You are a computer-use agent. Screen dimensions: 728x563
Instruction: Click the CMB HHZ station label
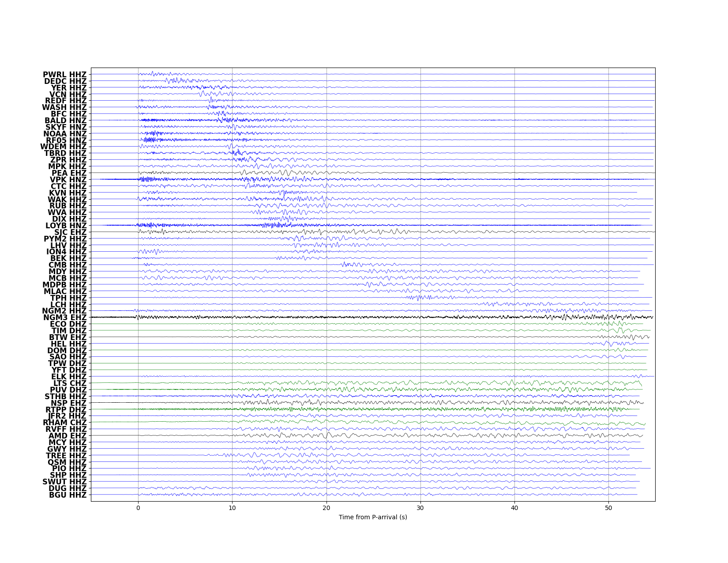click(x=68, y=265)
